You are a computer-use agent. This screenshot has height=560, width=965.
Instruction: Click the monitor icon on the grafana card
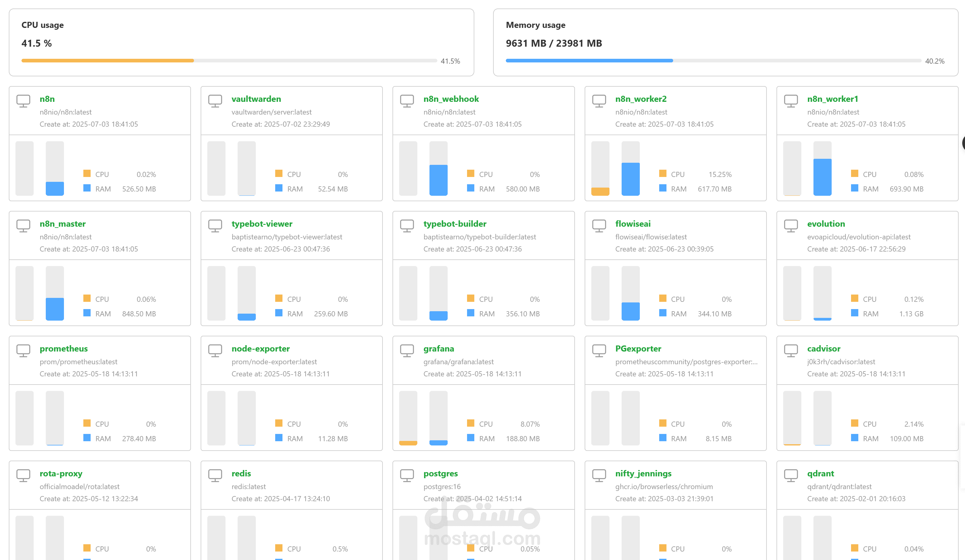(x=407, y=351)
